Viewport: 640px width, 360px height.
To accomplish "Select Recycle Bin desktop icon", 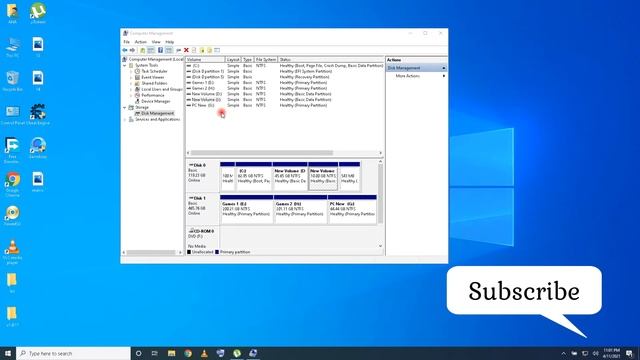I will click(x=13, y=80).
